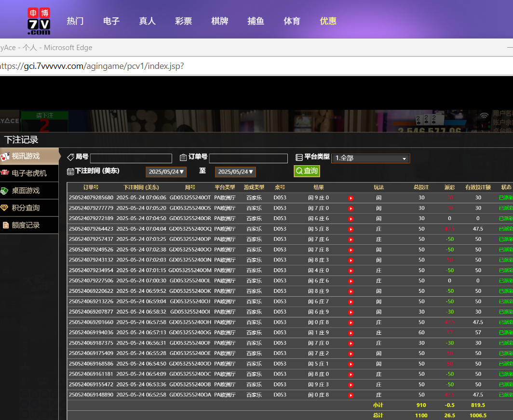Click the 申博 7V.com logo
This screenshot has height=420, width=513.
[x=39, y=21]
